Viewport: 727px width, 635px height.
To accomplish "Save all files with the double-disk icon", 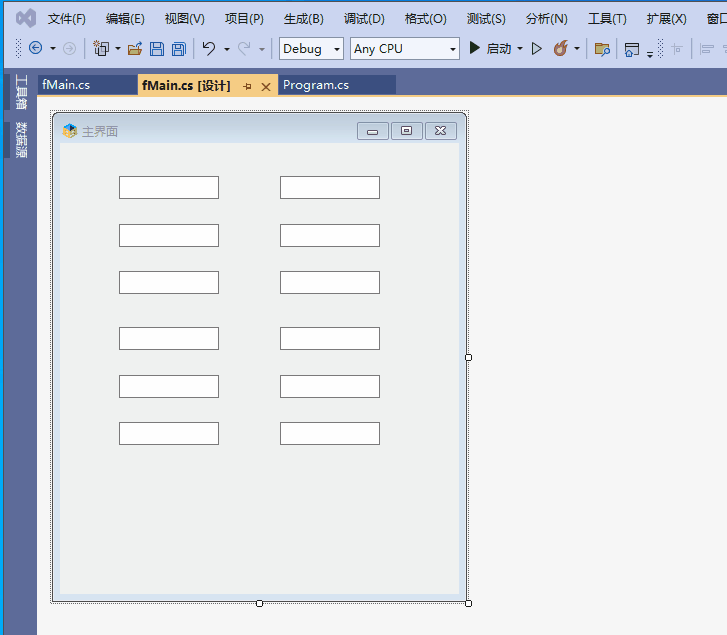I will [179, 49].
